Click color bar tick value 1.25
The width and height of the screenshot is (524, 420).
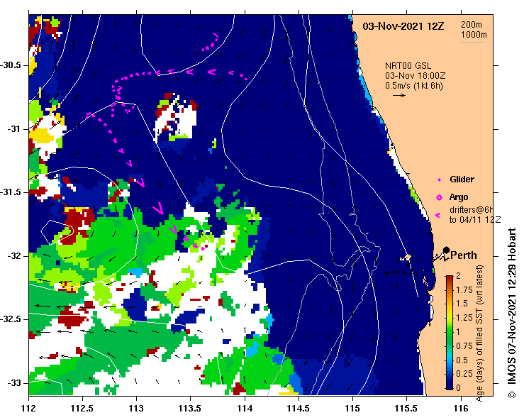[464, 318]
